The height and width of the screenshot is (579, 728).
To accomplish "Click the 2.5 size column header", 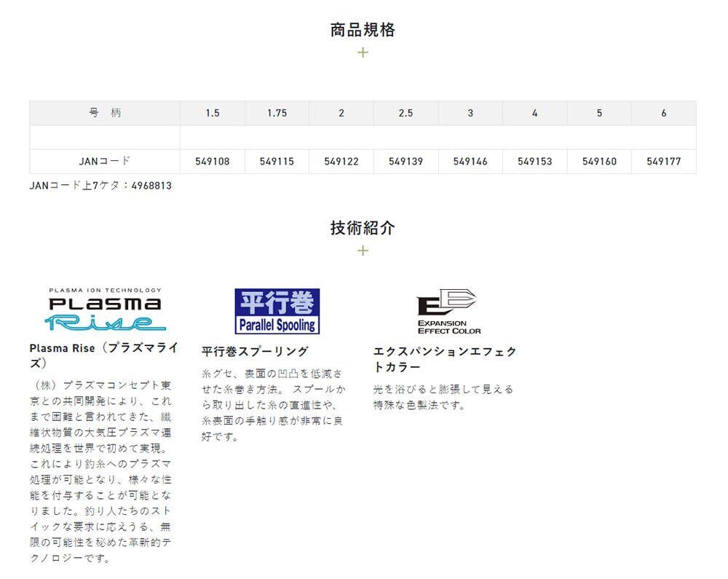I will [405, 113].
